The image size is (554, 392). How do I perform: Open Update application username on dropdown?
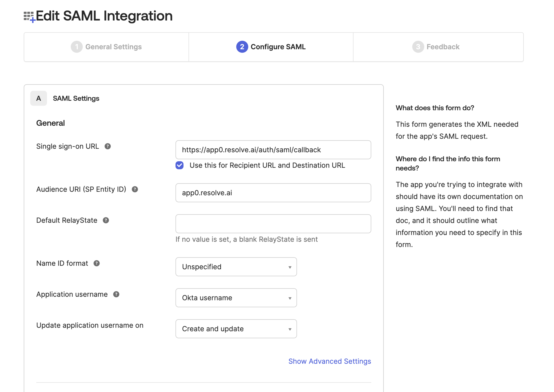pyautogui.click(x=236, y=329)
